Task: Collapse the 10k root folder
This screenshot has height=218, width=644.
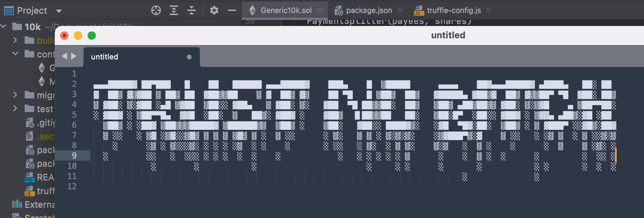Action: 4,26
